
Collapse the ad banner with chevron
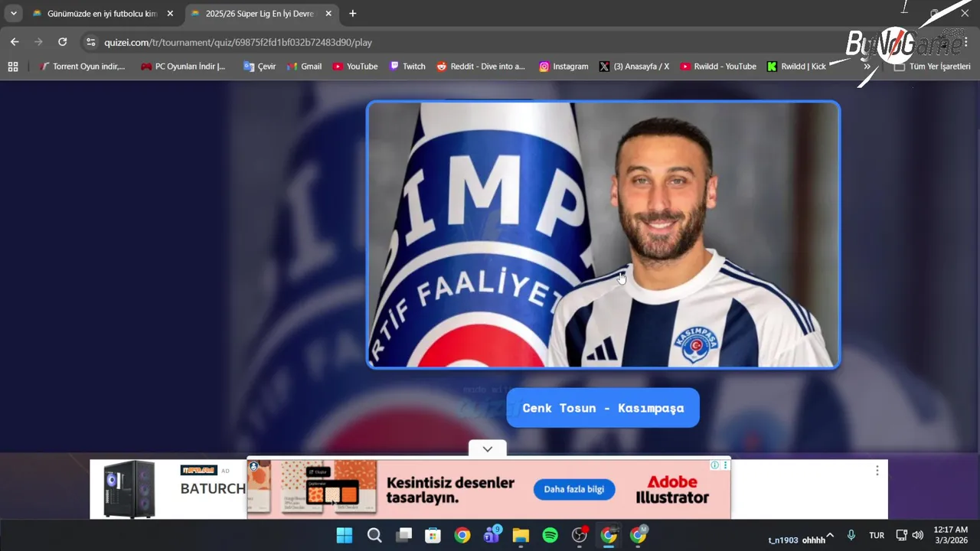[488, 449]
